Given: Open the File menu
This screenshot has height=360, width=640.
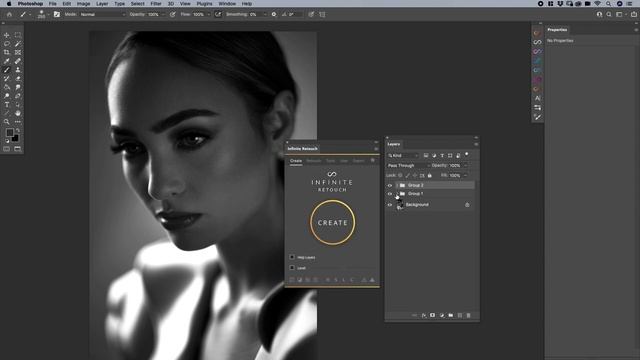Looking at the screenshot, I should 53,4.
